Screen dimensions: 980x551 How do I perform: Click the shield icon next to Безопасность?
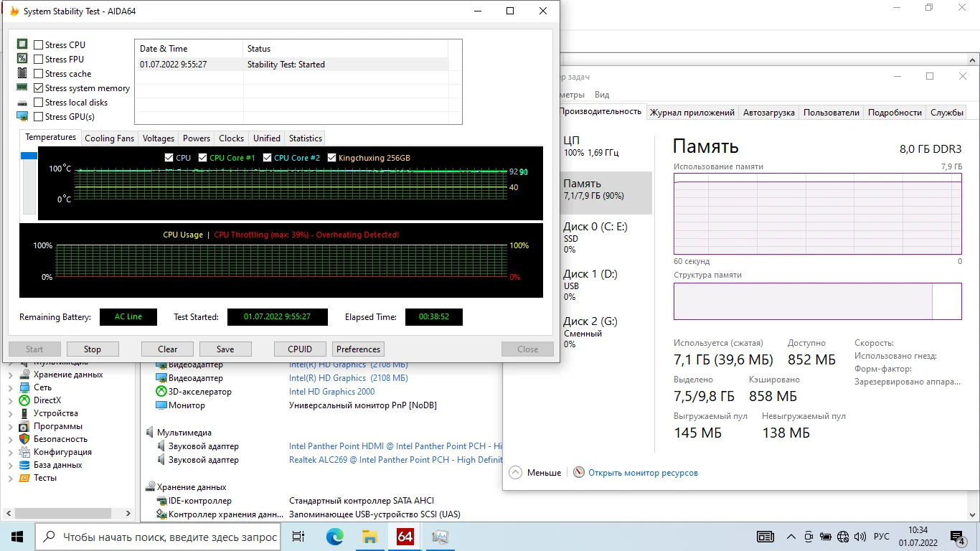[x=24, y=439]
